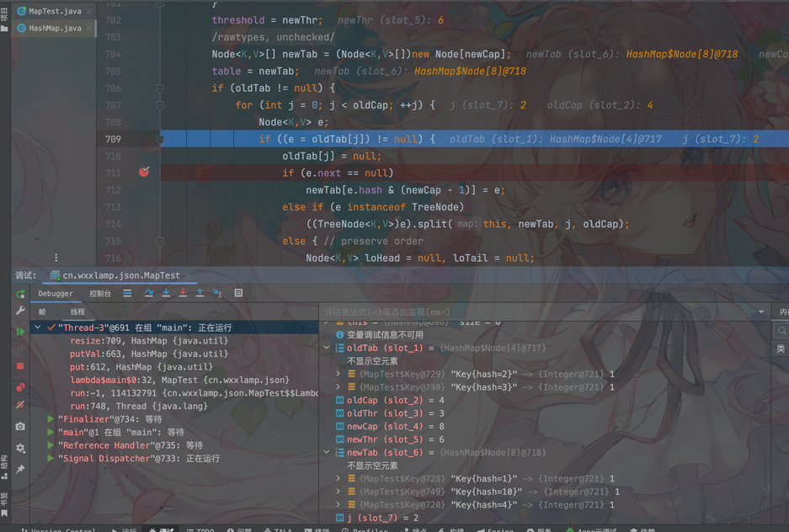Resume program with green play icon
The height and width of the screenshot is (532, 789).
20,332
